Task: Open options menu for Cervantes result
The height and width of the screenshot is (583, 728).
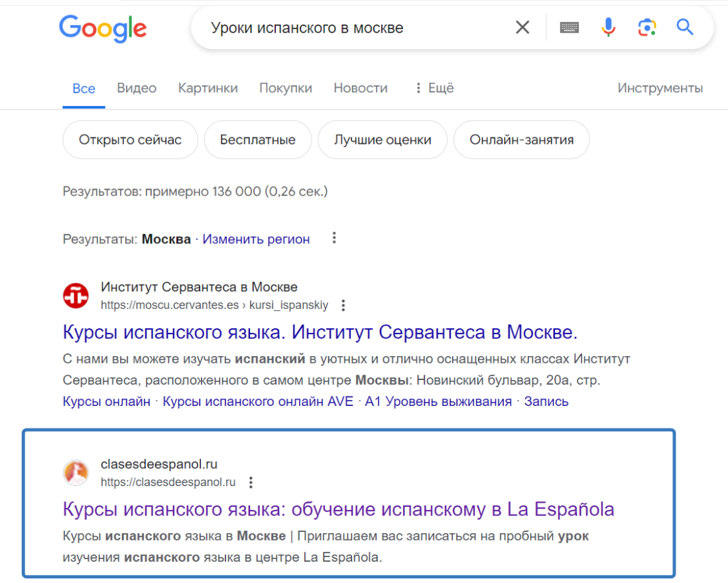Action: click(343, 305)
